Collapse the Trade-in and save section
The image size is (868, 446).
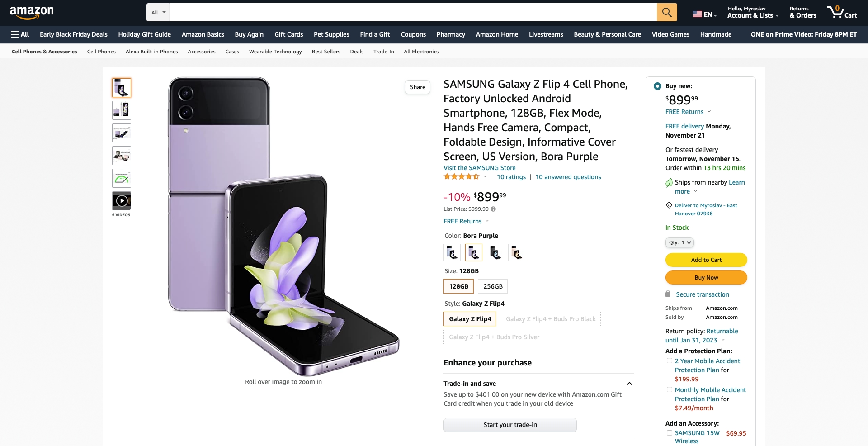pyautogui.click(x=629, y=384)
